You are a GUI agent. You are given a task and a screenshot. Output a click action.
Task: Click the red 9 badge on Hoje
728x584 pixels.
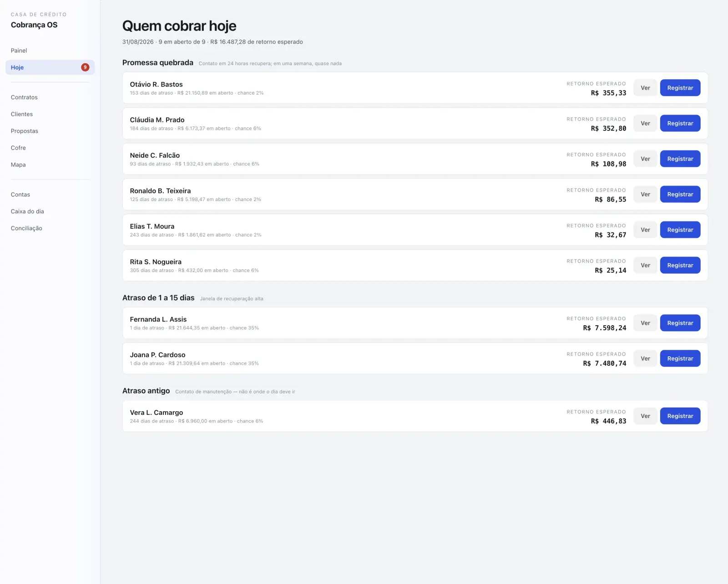tap(85, 67)
